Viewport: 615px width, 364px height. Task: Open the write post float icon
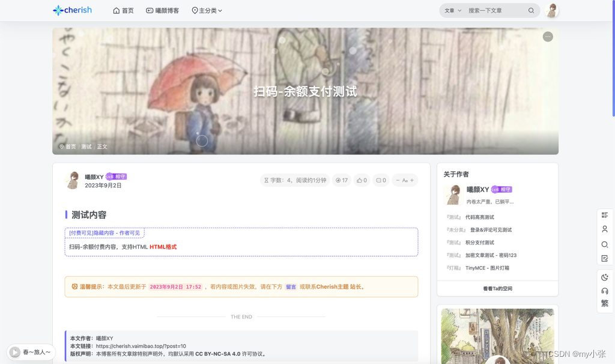604,258
